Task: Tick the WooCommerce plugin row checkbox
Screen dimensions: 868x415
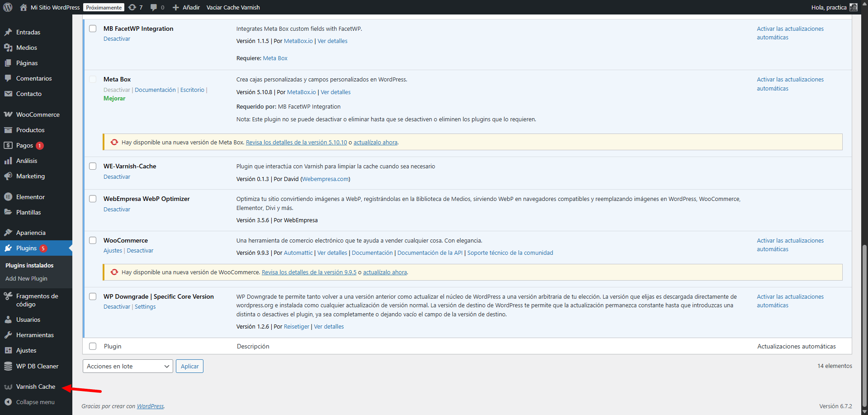Action: click(x=93, y=240)
